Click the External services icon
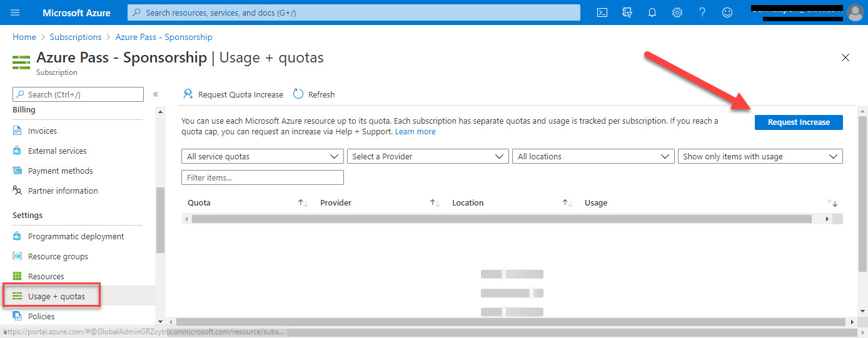This screenshot has width=868, height=338. pyautogui.click(x=18, y=151)
